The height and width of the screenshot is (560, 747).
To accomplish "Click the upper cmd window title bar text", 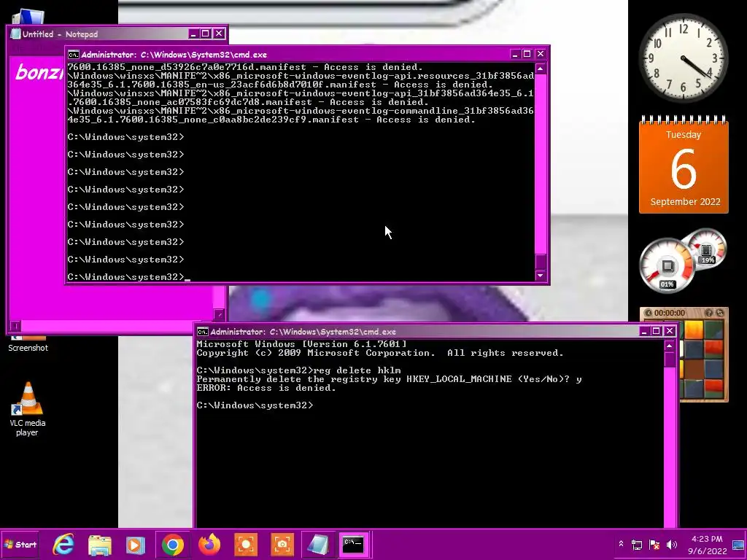I will [174, 55].
